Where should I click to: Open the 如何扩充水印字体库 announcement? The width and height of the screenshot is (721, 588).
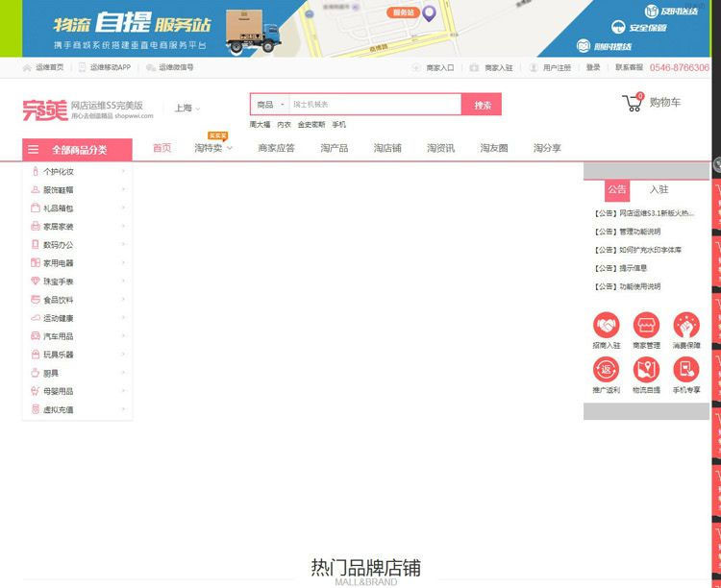[x=637, y=250]
